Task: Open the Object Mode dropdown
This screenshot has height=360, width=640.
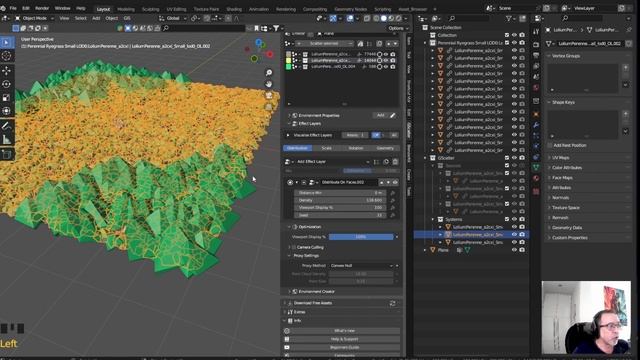Action: click(35, 18)
